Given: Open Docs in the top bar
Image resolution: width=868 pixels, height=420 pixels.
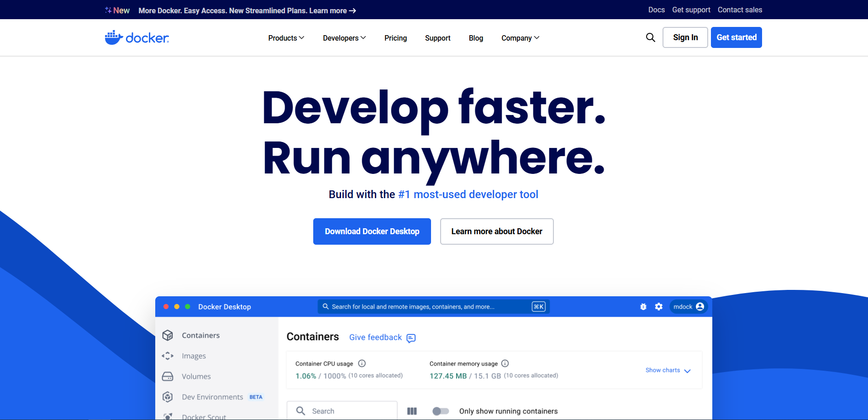Looking at the screenshot, I should point(657,10).
